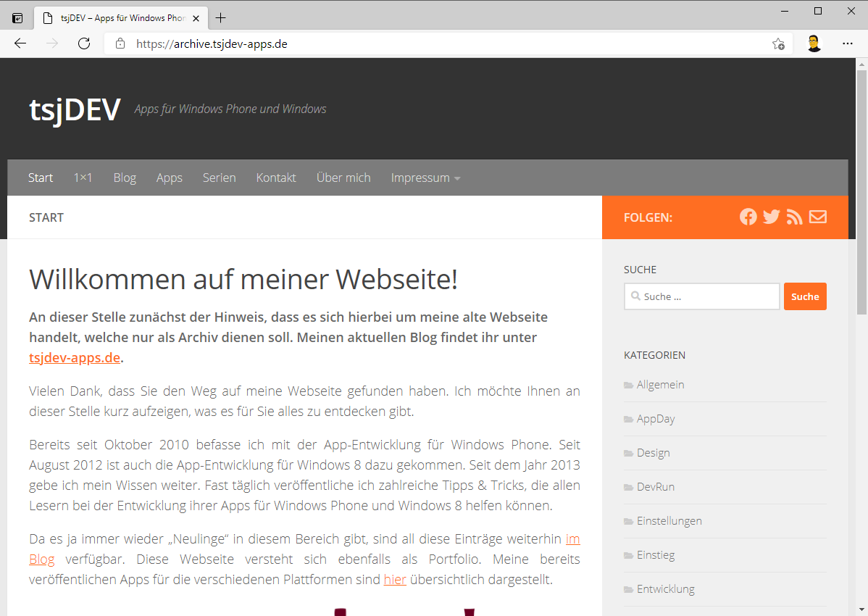Click the email envelope icon
This screenshot has width=868, height=616.
pos(818,217)
